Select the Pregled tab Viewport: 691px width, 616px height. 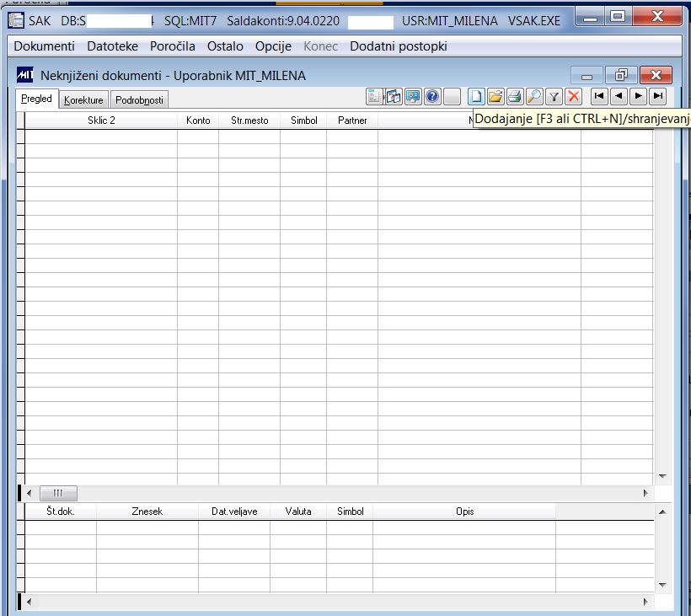coord(36,99)
